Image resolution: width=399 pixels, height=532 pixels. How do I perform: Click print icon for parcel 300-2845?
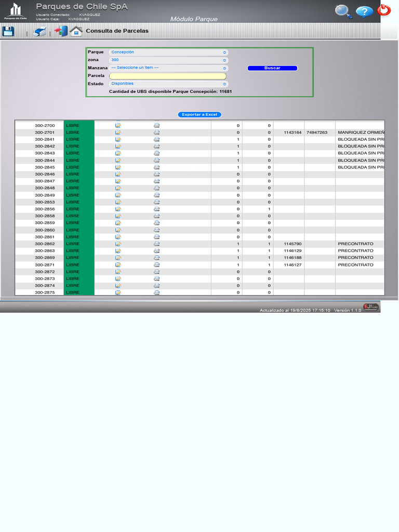pos(156,167)
